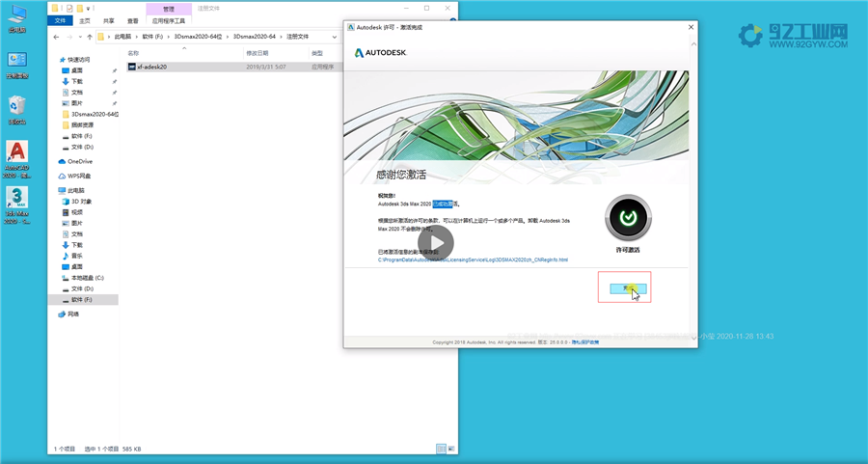Open 本地磁盘 (C:) in the navigation pane
Image resolution: width=868 pixels, height=464 pixels.
[83, 278]
